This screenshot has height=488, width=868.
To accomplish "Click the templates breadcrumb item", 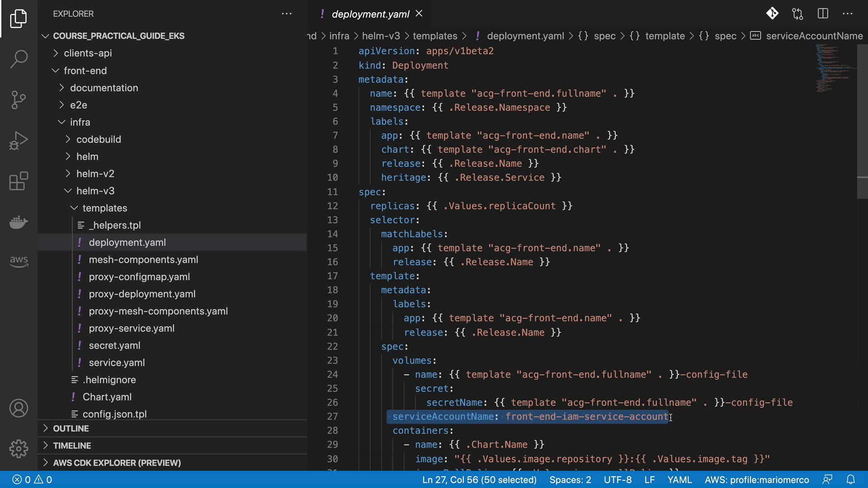I will pos(435,36).
